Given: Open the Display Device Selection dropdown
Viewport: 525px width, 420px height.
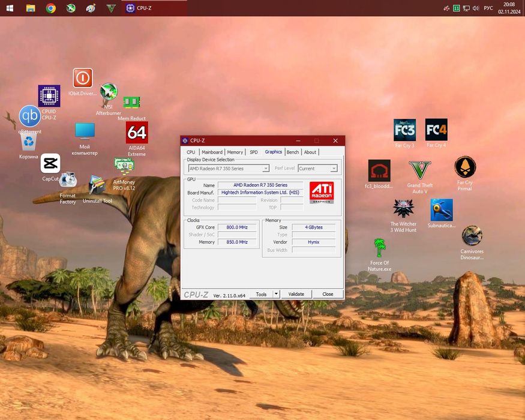Looking at the screenshot, I should pyautogui.click(x=229, y=169).
